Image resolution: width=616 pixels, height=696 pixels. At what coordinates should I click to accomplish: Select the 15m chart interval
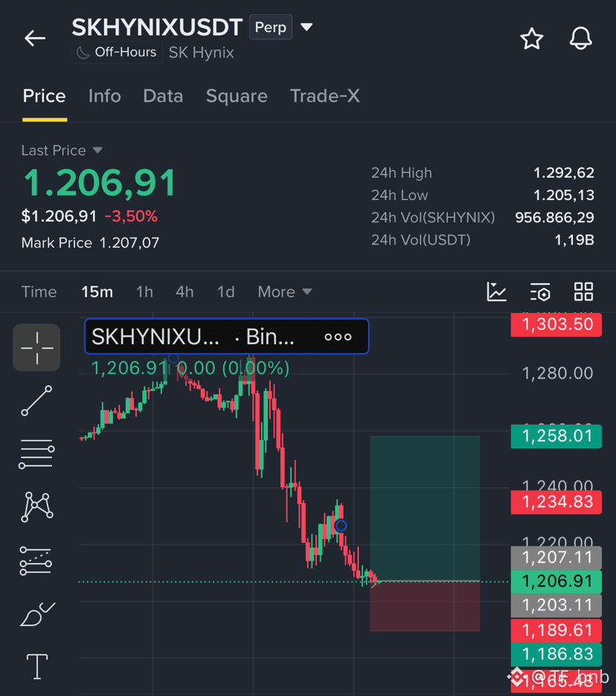tap(97, 291)
